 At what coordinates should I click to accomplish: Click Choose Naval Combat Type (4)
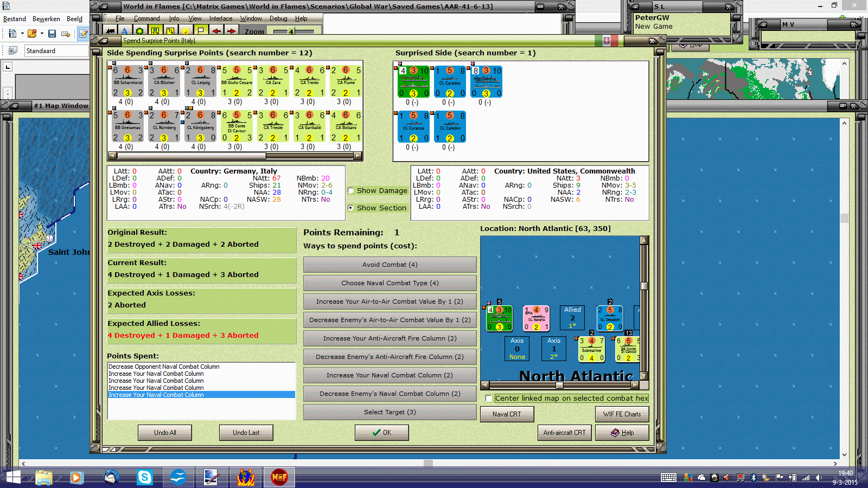tap(390, 283)
